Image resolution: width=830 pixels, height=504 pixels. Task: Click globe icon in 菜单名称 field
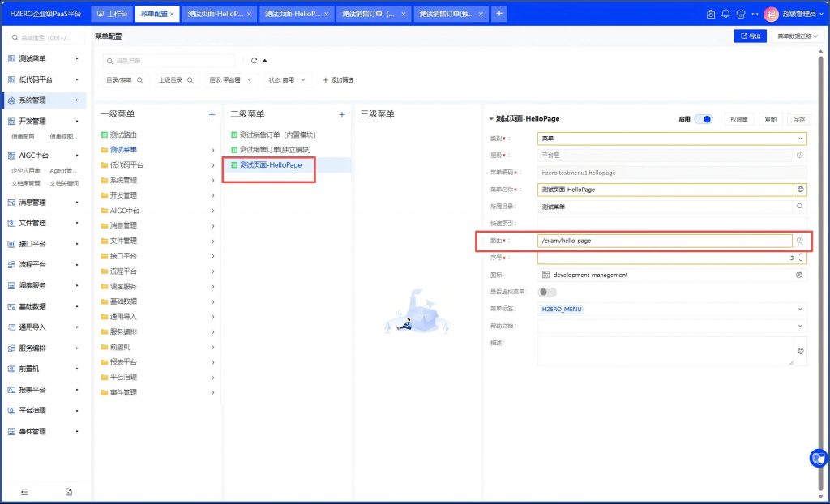pyautogui.click(x=800, y=189)
